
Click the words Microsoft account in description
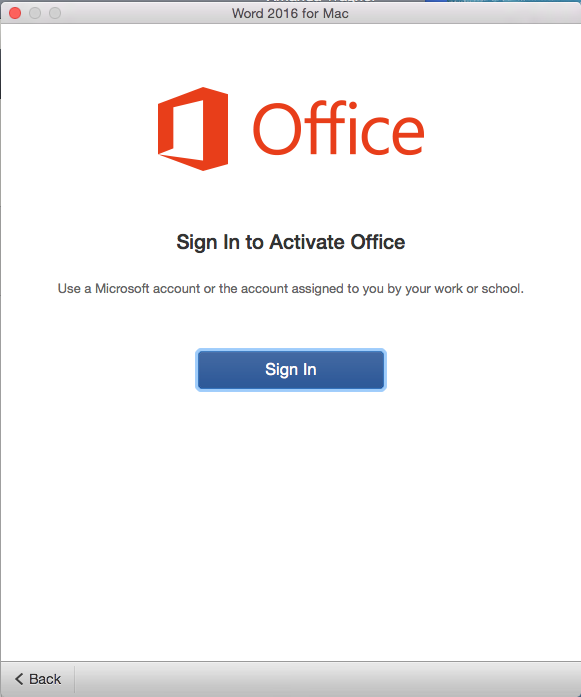click(x=148, y=288)
